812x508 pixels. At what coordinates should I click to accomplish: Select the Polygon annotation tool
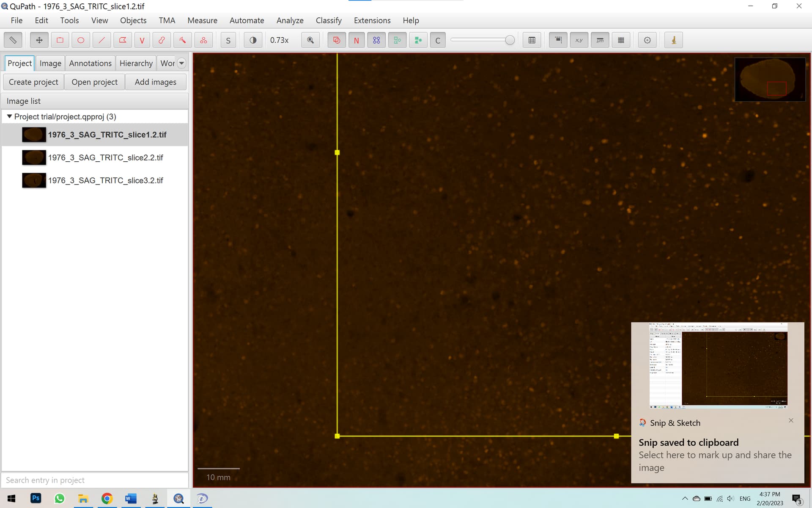(122, 40)
